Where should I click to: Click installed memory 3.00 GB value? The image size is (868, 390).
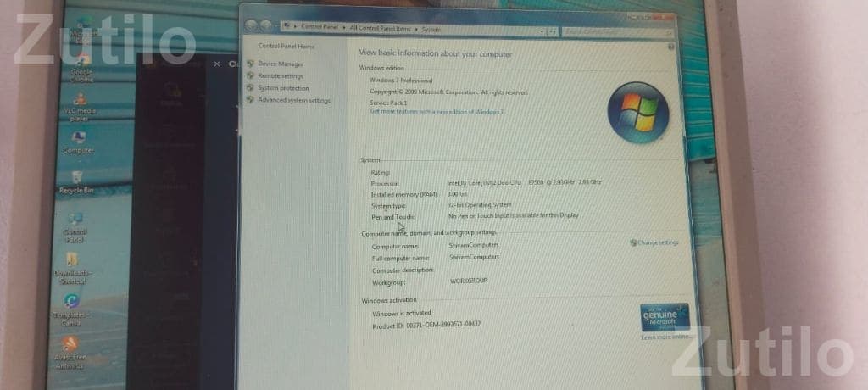point(457,194)
